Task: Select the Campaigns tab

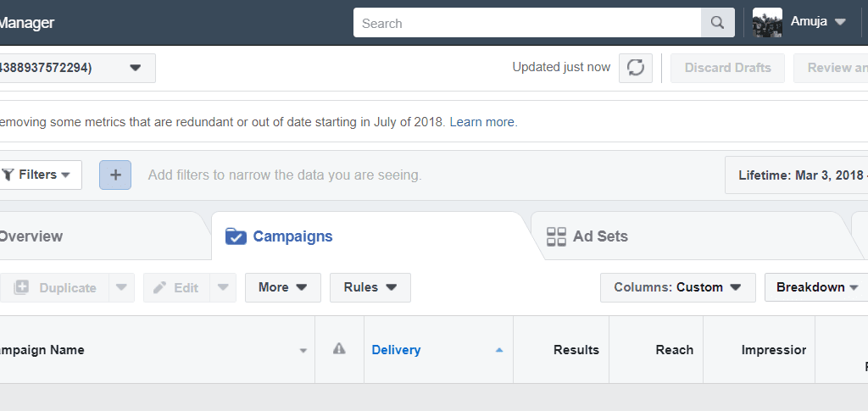Action: [x=279, y=236]
